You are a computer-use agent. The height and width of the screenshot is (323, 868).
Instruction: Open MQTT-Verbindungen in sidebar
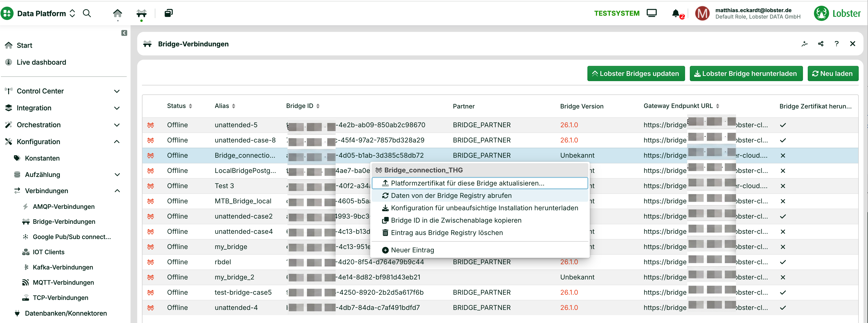63,283
